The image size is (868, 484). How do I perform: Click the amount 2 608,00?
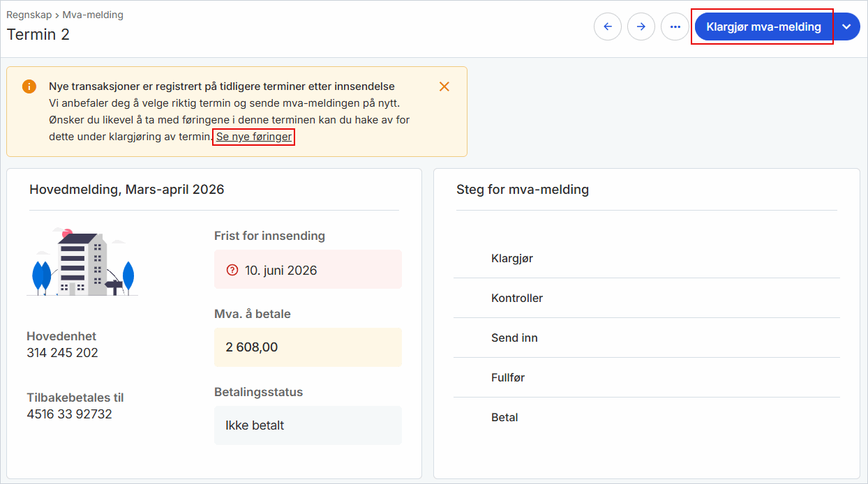pyautogui.click(x=252, y=347)
